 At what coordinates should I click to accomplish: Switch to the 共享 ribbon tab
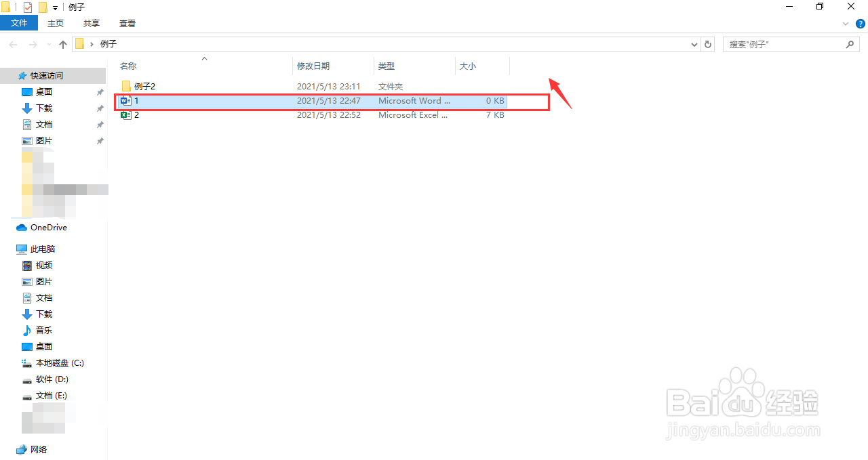click(x=92, y=23)
